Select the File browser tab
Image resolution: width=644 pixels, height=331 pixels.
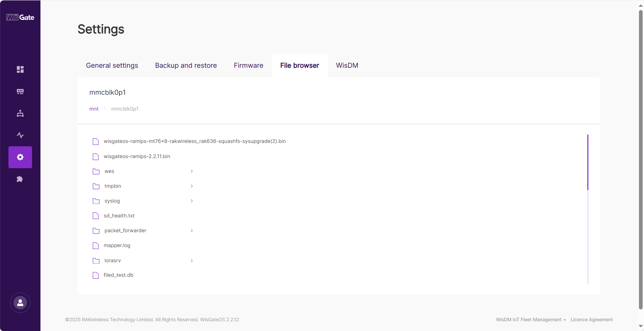click(x=299, y=65)
